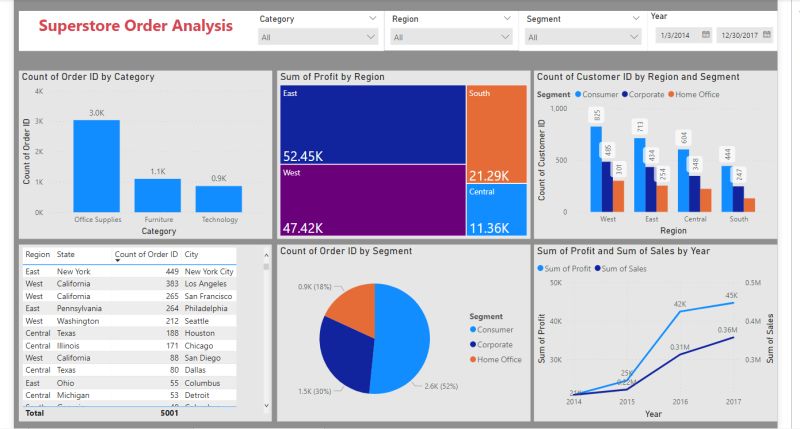
Task: Click Corporate legend entry beside pie chart
Action: pyautogui.click(x=491, y=345)
